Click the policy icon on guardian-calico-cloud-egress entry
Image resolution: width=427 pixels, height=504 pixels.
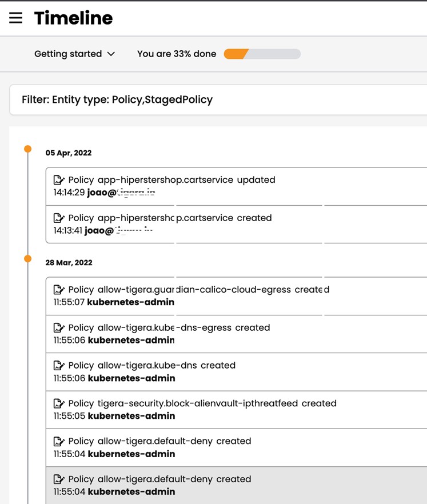pos(59,290)
